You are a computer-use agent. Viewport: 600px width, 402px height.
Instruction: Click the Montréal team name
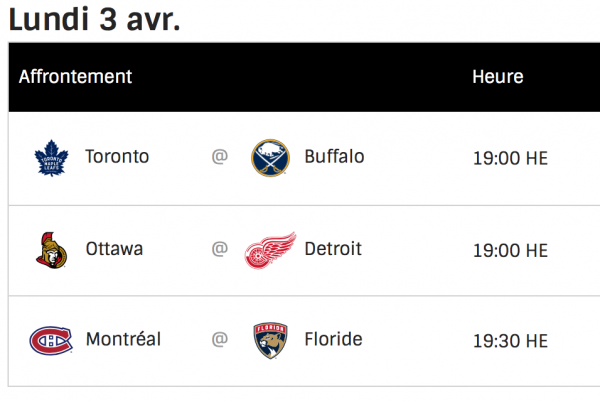click(124, 340)
